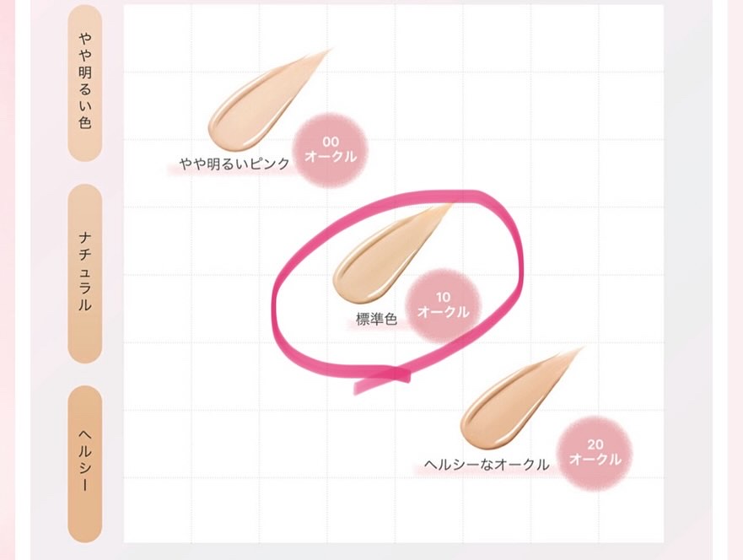Click the number 10 in the badge
Image resolution: width=743 pixels, height=560 pixels.
point(443,297)
